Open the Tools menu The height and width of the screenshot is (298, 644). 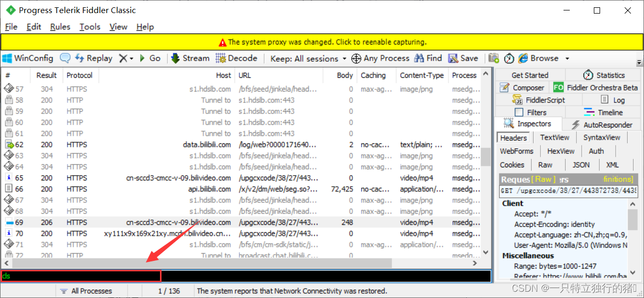coord(90,27)
